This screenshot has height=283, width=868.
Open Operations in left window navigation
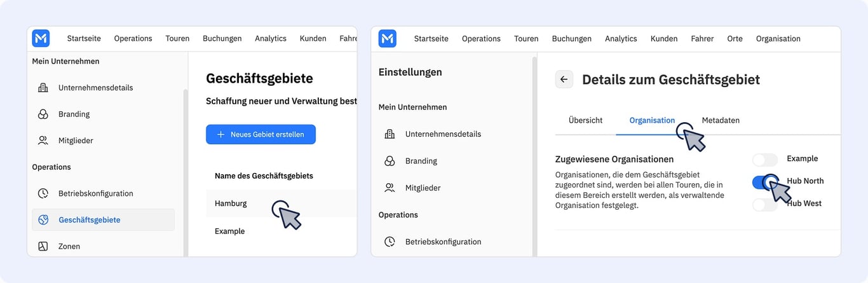pyautogui.click(x=133, y=38)
